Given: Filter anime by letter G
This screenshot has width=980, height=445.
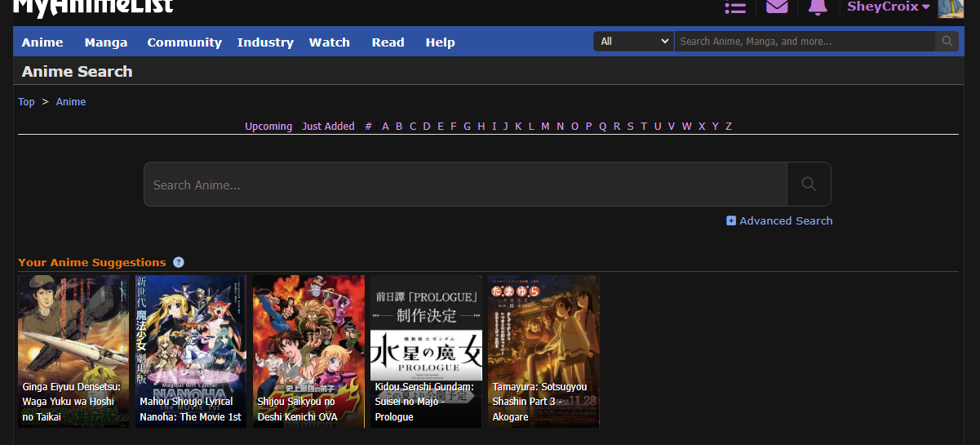Looking at the screenshot, I should click(x=468, y=127).
